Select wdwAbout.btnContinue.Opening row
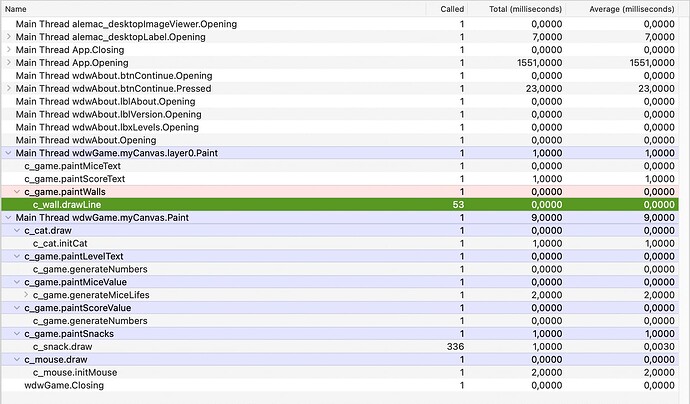 pyautogui.click(x=340, y=76)
